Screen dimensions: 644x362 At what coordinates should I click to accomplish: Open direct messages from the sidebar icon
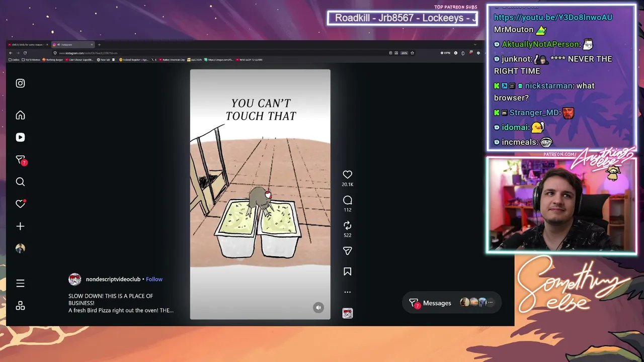point(21,160)
